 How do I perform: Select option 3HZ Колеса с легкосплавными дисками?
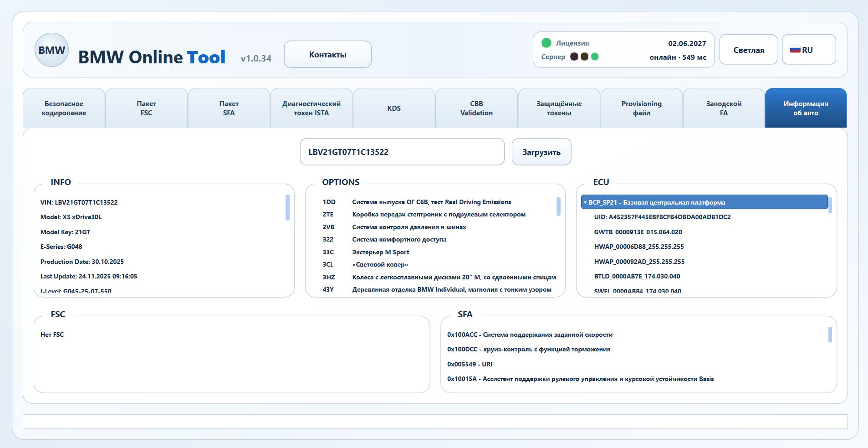click(439, 277)
